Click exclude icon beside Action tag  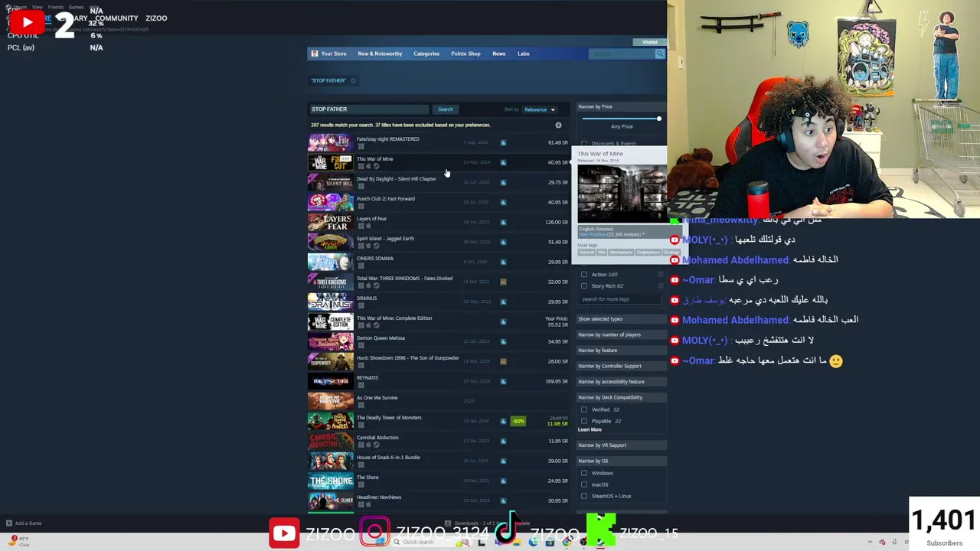point(661,274)
